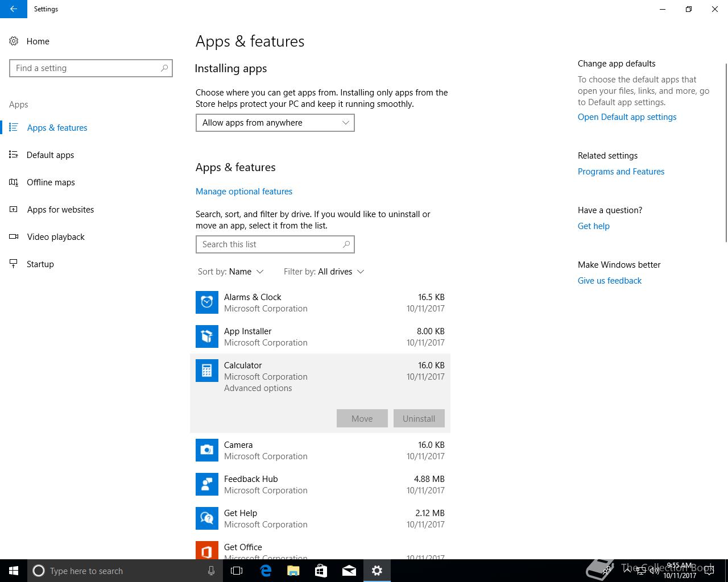Select the Alarms & Clock entry
This screenshot has height=582, width=728.
tap(320, 302)
